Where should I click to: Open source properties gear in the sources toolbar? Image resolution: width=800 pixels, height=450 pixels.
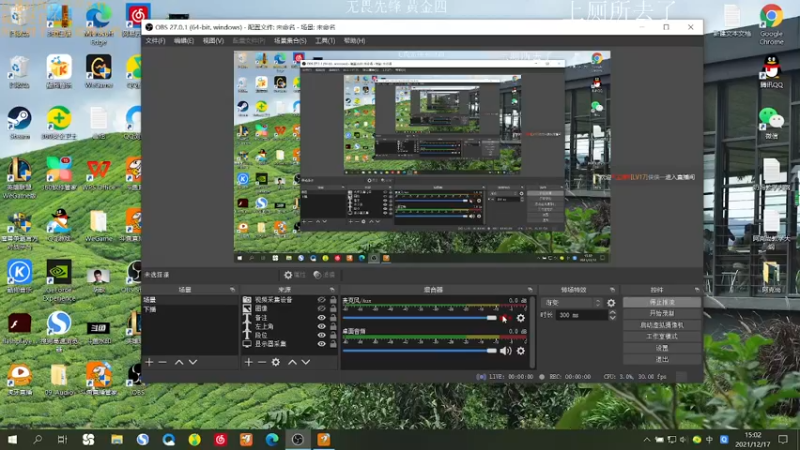pyautogui.click(x=276, y=362)
